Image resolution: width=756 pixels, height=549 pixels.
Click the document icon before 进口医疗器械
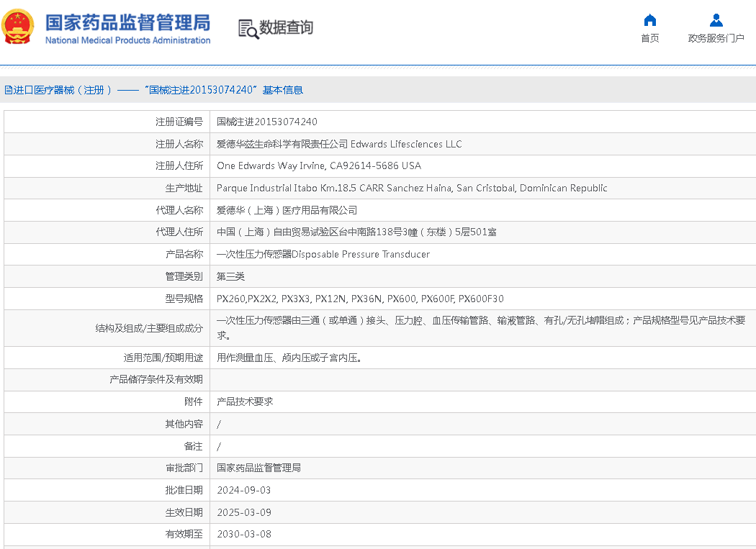[x=8, y=90]
